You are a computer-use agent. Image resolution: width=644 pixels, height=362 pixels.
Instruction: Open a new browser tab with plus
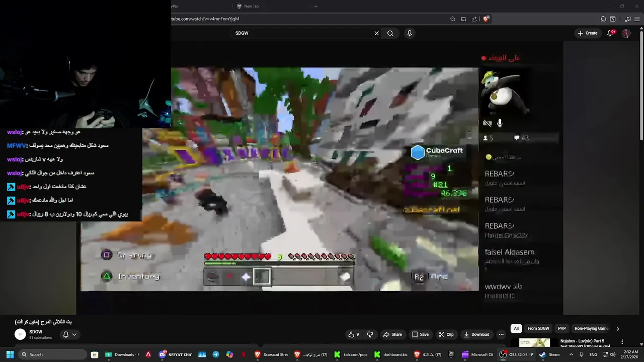316,6
